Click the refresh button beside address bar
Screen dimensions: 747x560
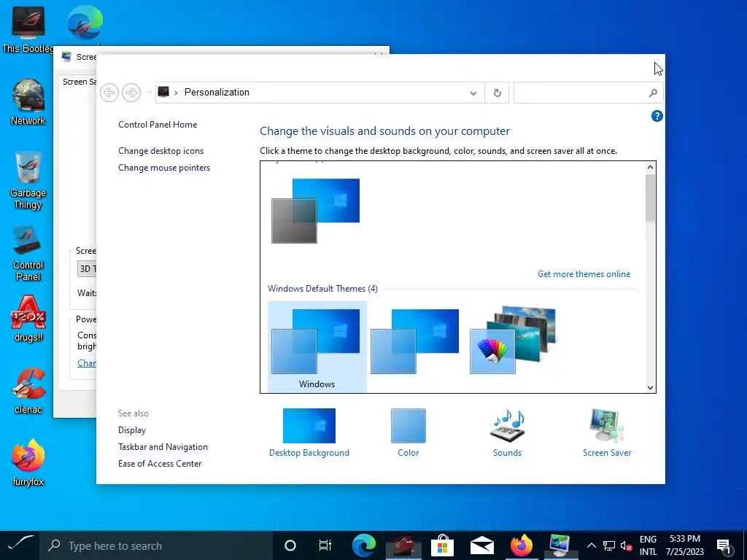[x=497, y=93]
